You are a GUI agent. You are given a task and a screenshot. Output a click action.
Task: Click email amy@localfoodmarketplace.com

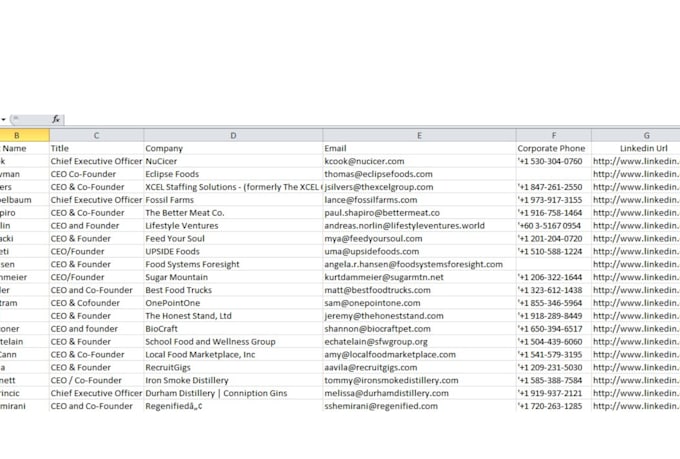[390, 354]
